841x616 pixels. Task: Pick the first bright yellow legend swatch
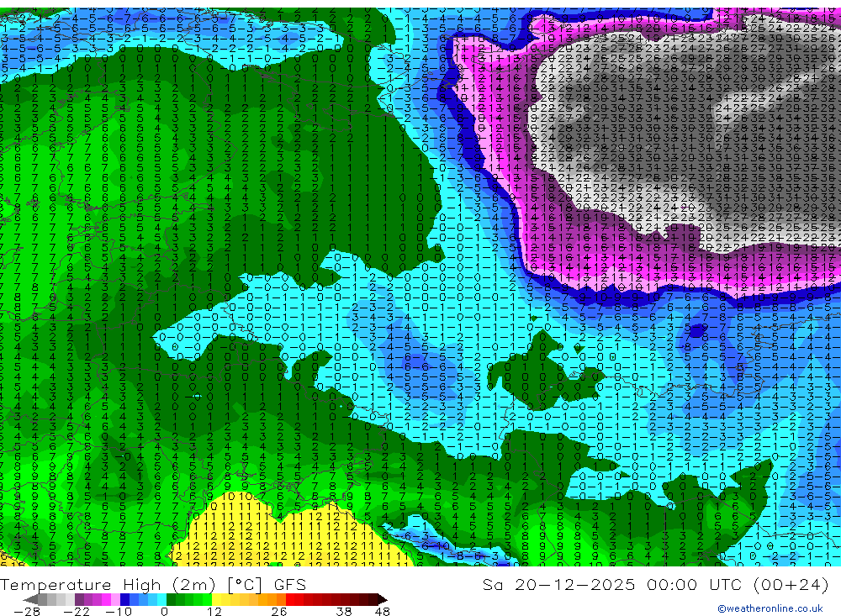[x=217, y=599]
